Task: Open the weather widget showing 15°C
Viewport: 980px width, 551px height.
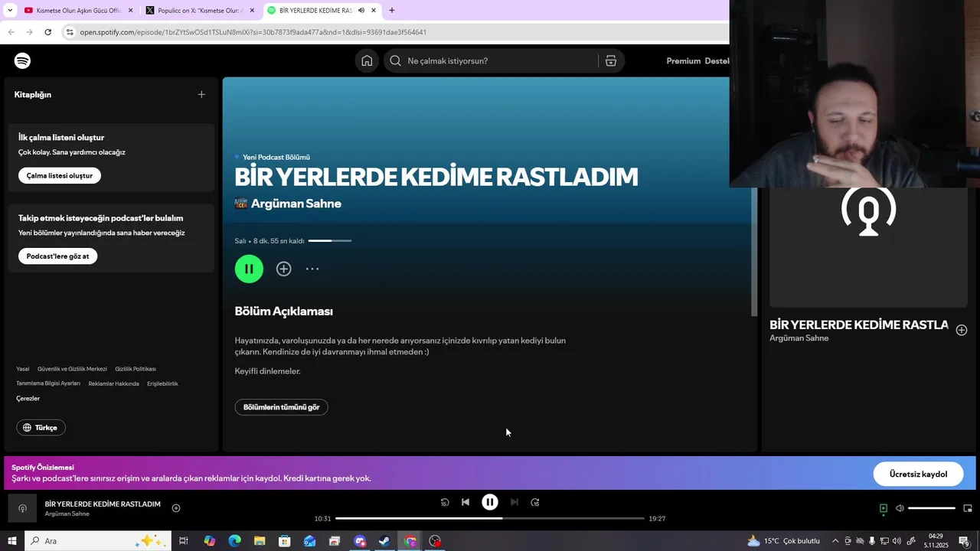Action: click(x=783, y=541)
